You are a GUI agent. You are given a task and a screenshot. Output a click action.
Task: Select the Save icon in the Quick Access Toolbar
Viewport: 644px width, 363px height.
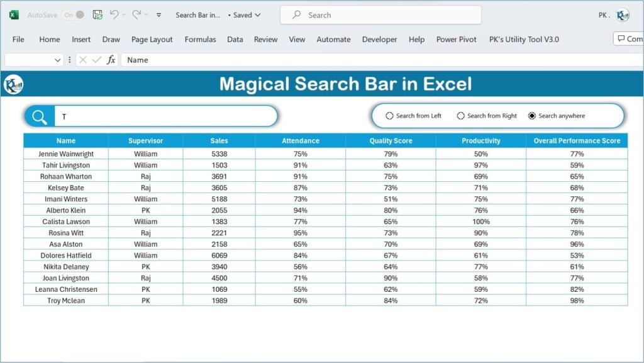pos(97,14)
